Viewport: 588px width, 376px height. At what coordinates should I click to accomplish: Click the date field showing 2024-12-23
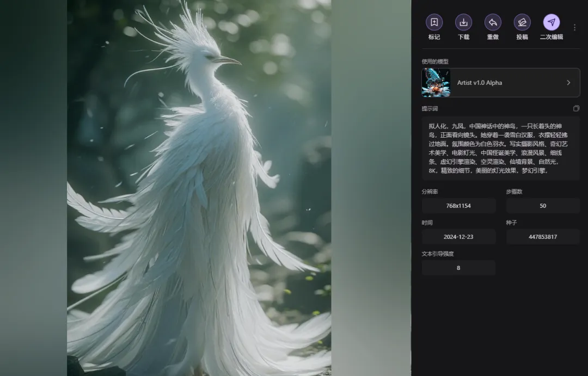(458, 236)
